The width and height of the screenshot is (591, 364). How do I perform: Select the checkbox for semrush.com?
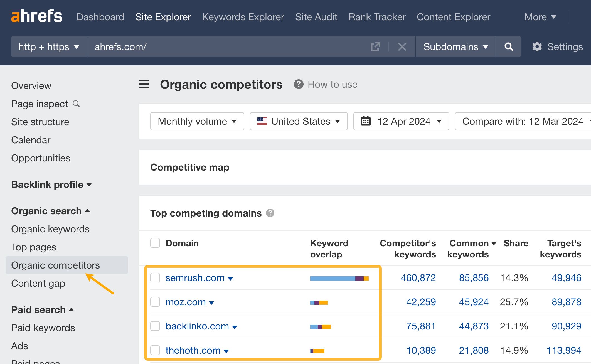[x=155, y=277]
